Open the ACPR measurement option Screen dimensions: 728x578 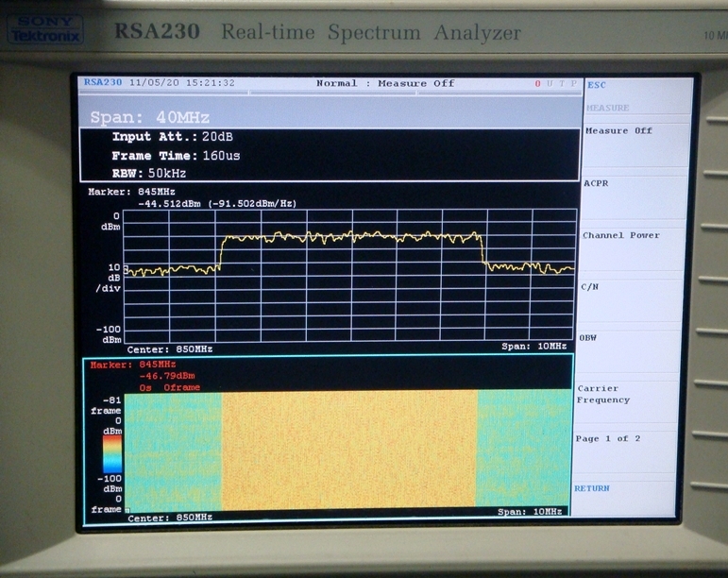596,183
